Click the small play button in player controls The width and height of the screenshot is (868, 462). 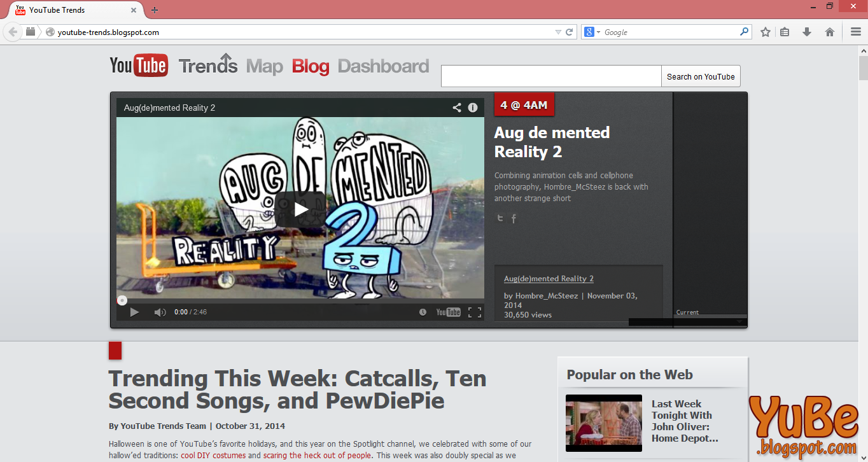click(134, 312)
